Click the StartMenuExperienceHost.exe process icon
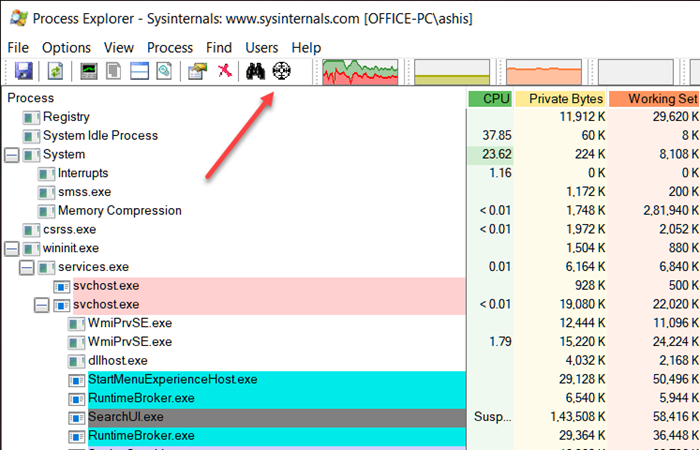The image size is (700, 450). pyautogui.click(x=76, y=380)
